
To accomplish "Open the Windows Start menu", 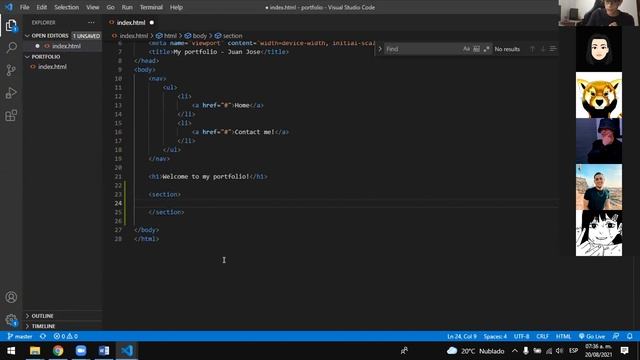I will tap(11, 351).
